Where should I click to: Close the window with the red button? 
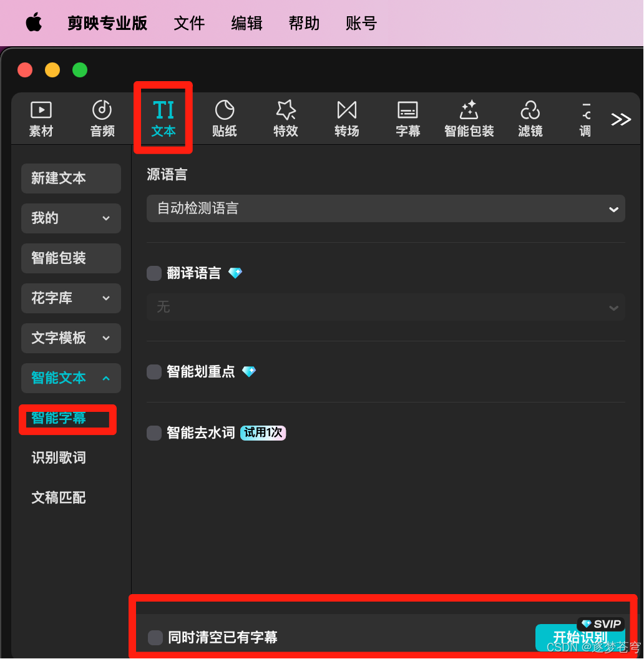(x=25, y=70)
